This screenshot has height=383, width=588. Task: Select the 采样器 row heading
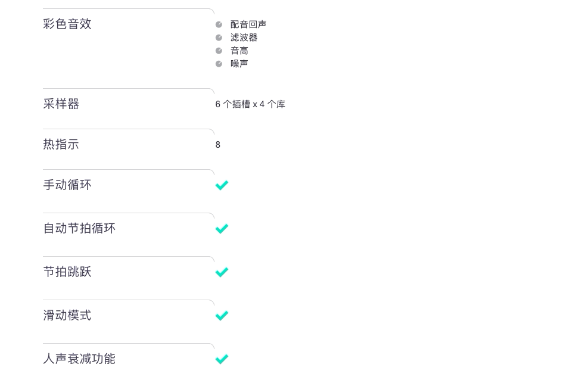61,104
